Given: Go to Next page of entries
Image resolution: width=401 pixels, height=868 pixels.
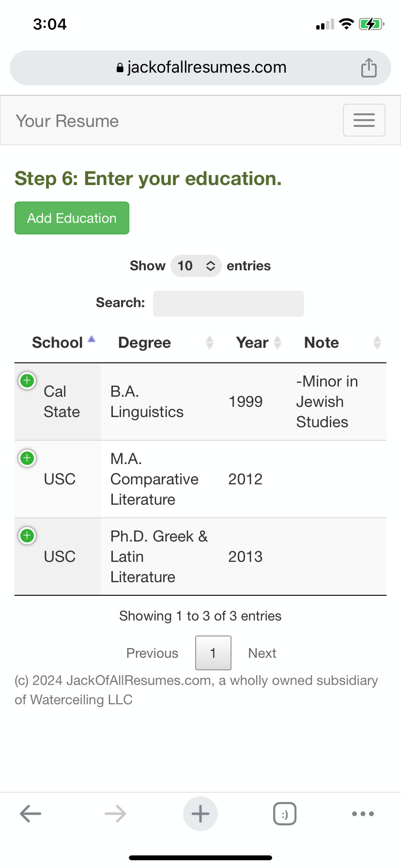Looking at the screenshot, I should click(262, 653).
